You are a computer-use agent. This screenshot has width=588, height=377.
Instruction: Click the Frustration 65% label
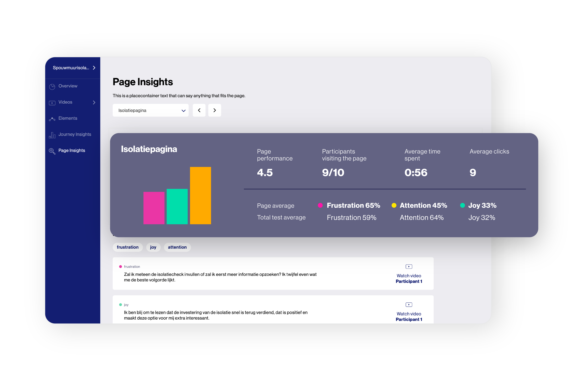[353, 206]
